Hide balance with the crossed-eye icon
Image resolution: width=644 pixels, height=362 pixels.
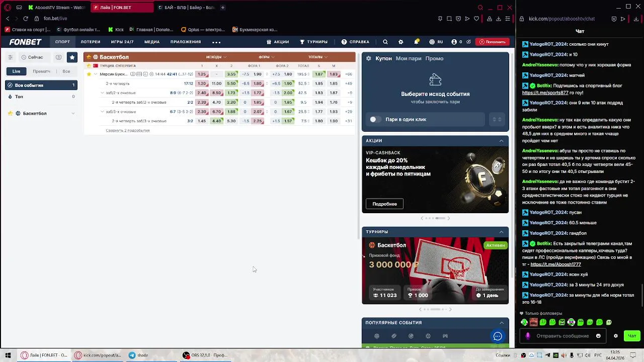point(468,42)
